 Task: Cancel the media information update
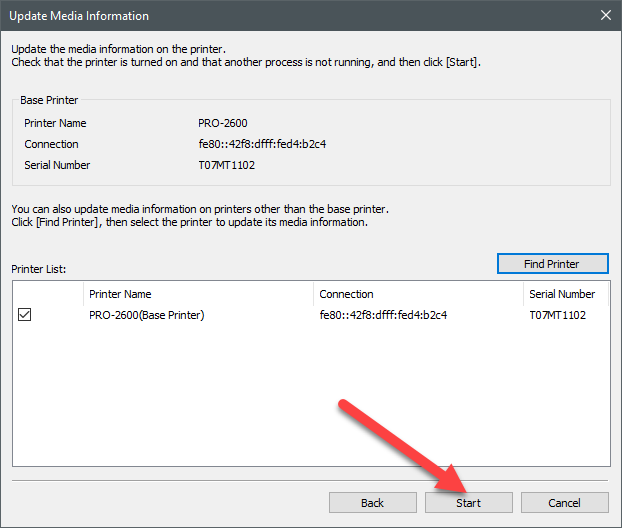[564, 502]
